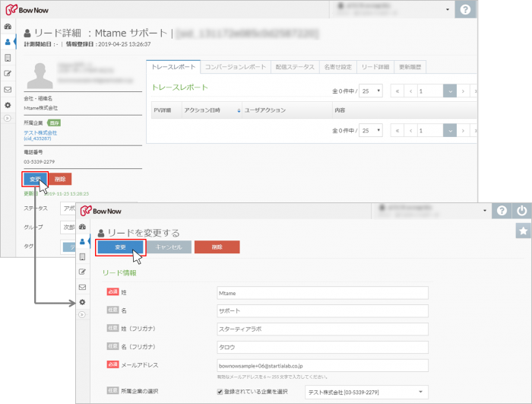Screen dimensions: 532x404
Task: Expand sidebar circle arrow in edit lead window
Action: [x=82, y=315]
